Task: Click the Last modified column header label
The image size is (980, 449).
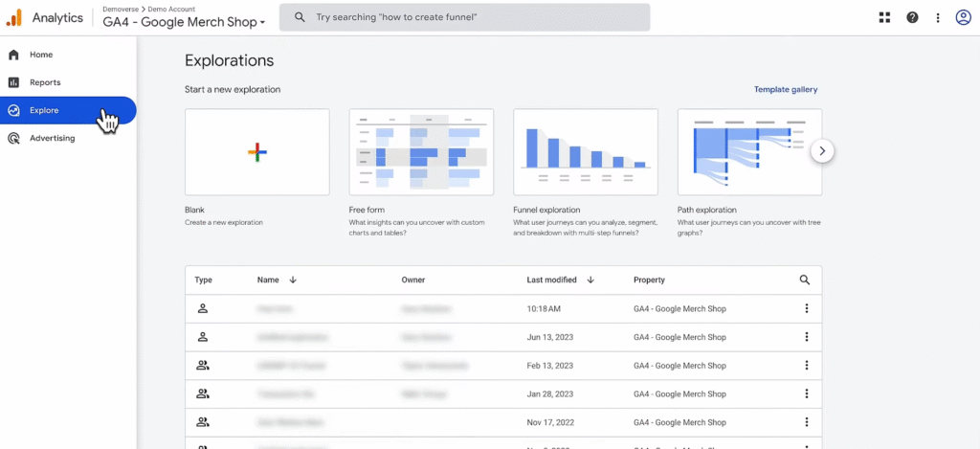Action: [552, 281]
